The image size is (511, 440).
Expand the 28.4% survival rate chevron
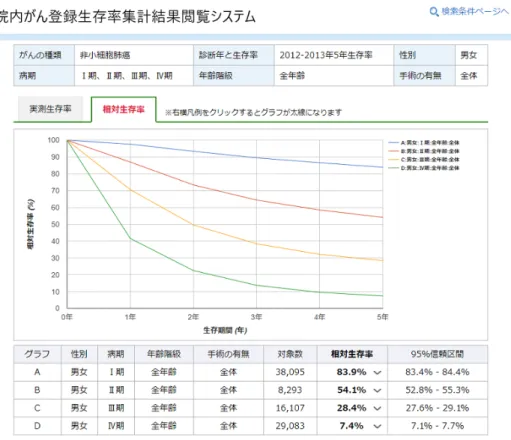tap(377, 409)
